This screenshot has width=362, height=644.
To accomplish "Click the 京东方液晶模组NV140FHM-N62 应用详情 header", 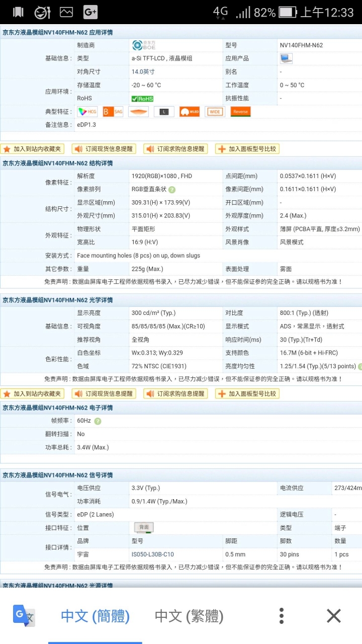I will tap(58, 33).
